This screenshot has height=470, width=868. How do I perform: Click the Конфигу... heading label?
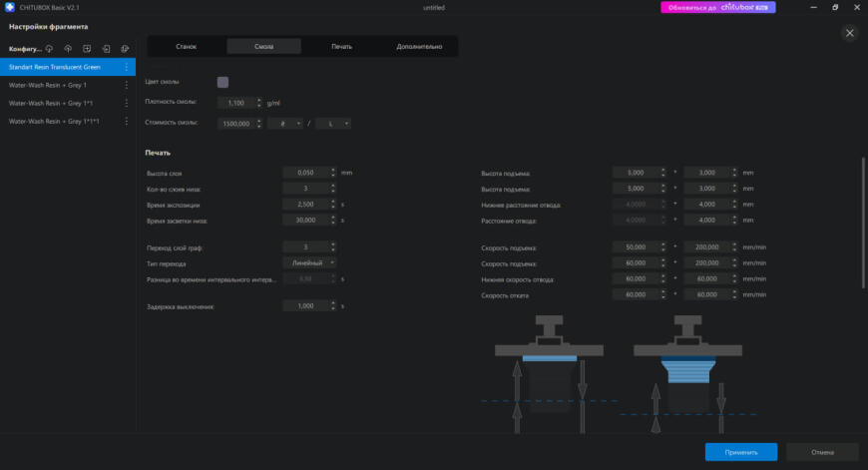25,49
